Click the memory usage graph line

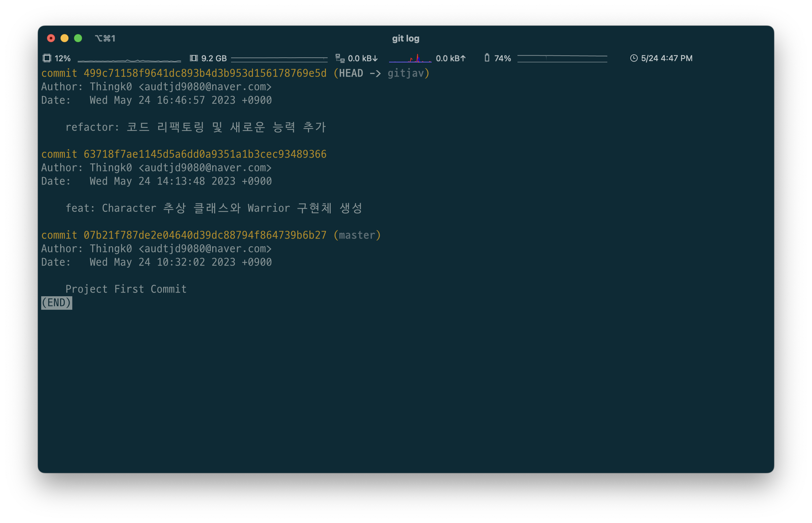point(279,59)
